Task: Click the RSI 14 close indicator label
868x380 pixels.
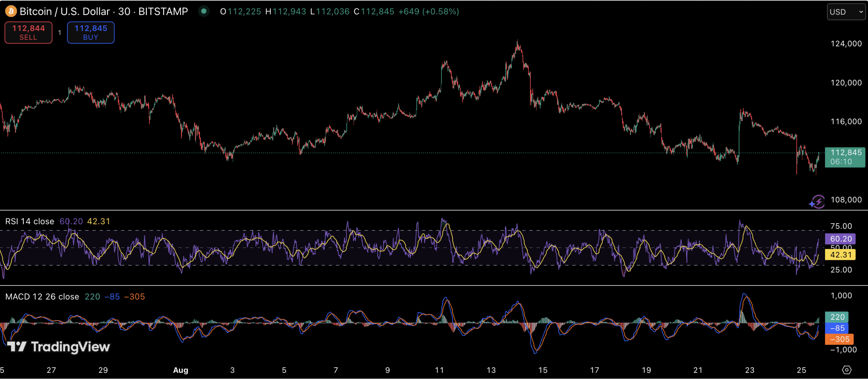Action: pyautogui.click(x=30, y=222)
